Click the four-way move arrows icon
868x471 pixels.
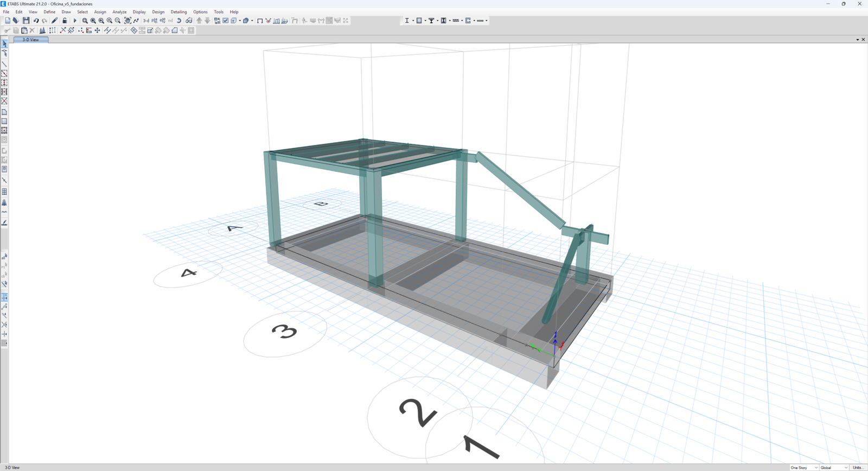point(97,30)
